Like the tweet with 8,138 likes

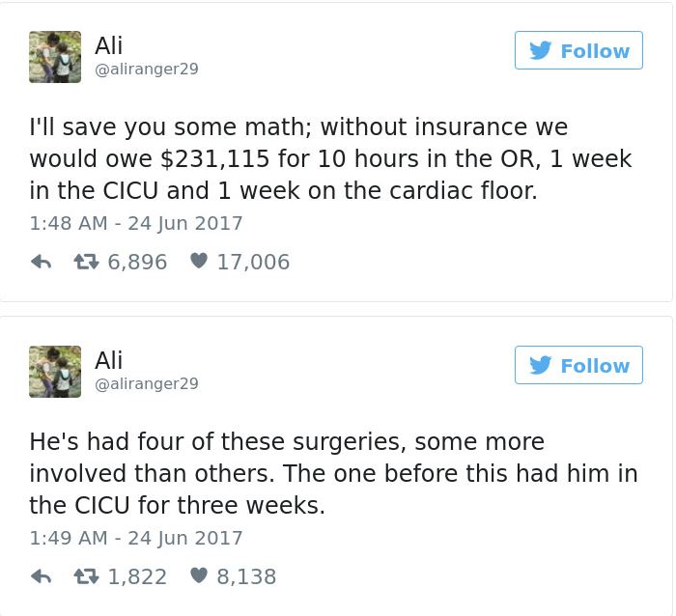pyautogui.click(x=198, y=576)
